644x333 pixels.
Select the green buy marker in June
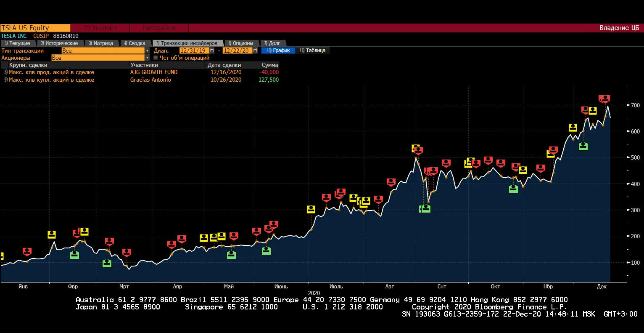click(266, 251)
